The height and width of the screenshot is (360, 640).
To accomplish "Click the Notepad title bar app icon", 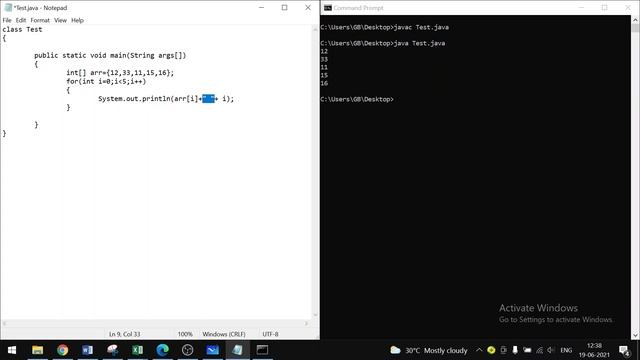I will pos(8,7).
